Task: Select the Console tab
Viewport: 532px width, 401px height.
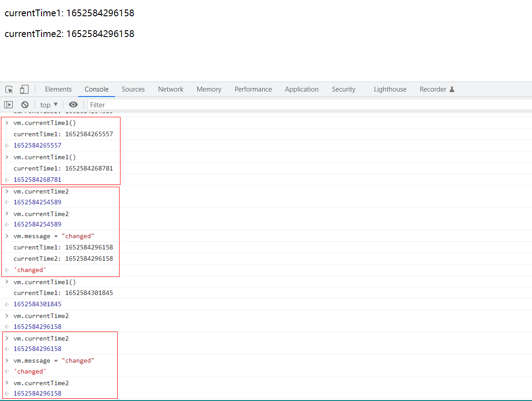Action: coord(97,89)
